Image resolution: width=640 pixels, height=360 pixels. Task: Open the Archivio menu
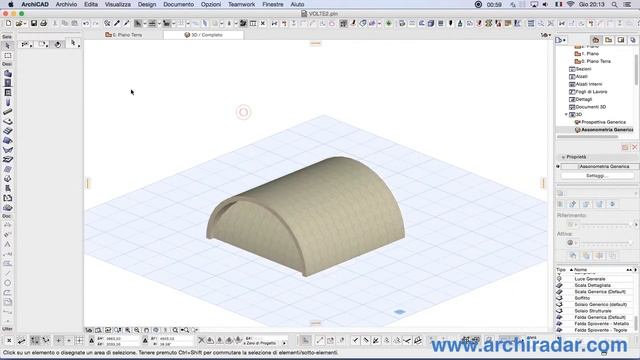[x=66, y=4]
